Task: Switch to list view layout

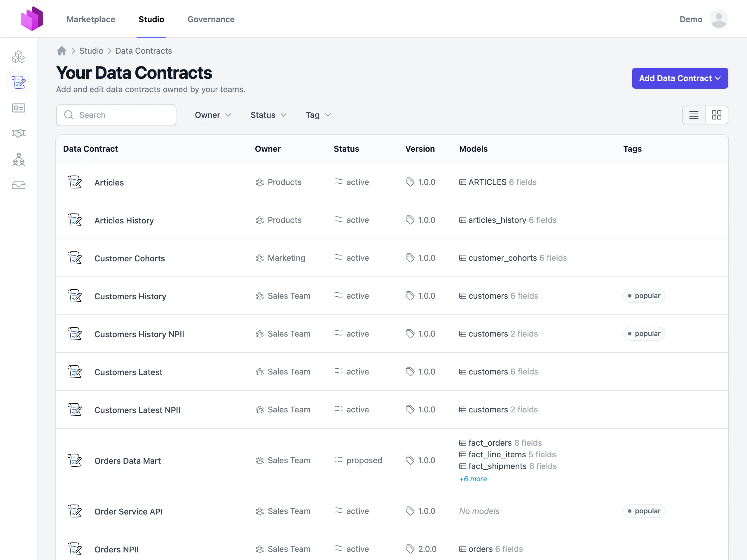Action: 694,115
